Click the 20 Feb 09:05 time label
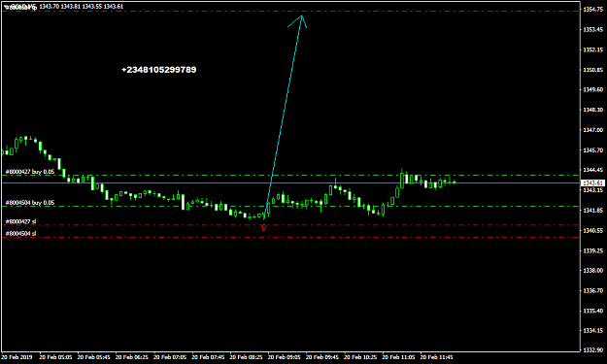 pyautogui.click(x=285, y=357)
